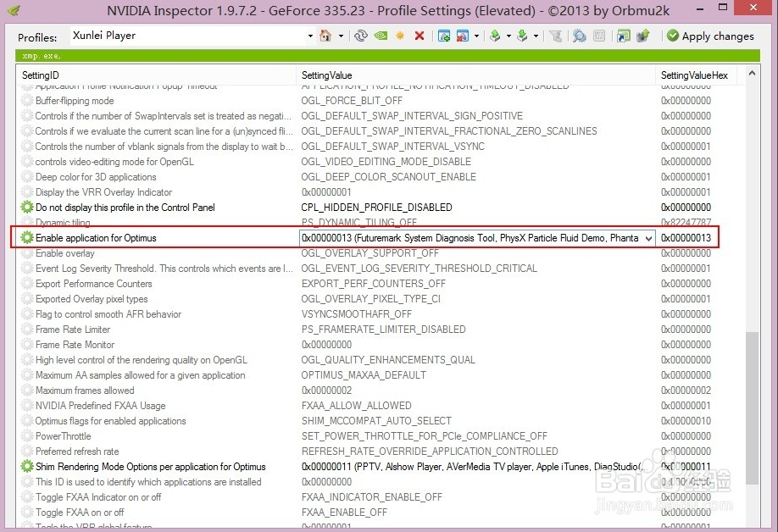Remove application from current profile icon
778x532 pixels.
tap(463, 36)
